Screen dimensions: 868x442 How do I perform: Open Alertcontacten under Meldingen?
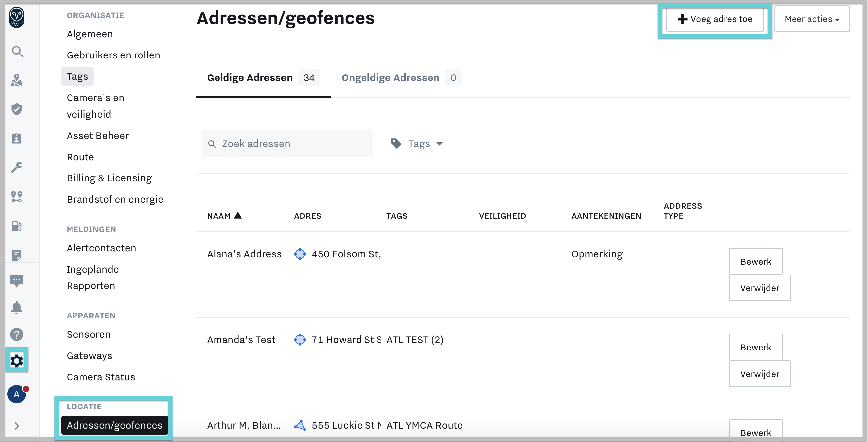click(x=101, y=248)
